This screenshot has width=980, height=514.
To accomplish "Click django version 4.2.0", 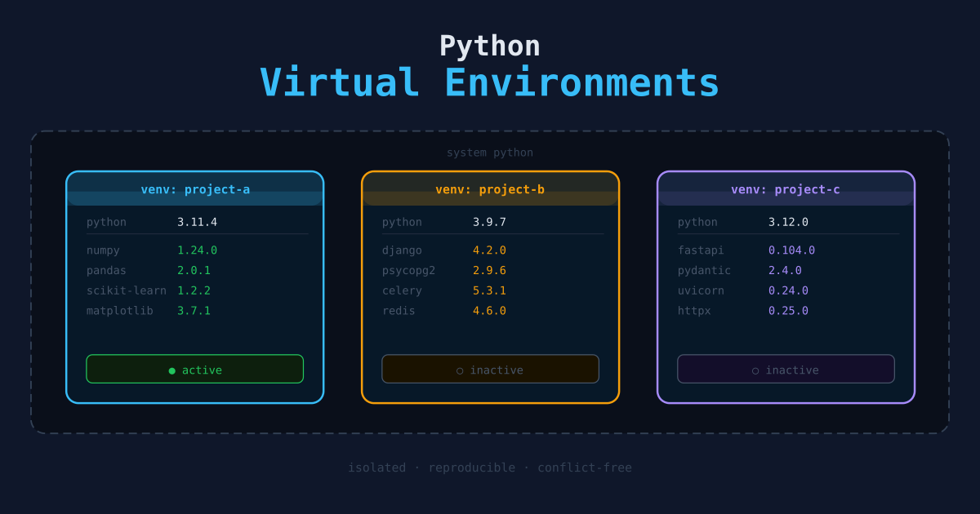I will 489,250.
